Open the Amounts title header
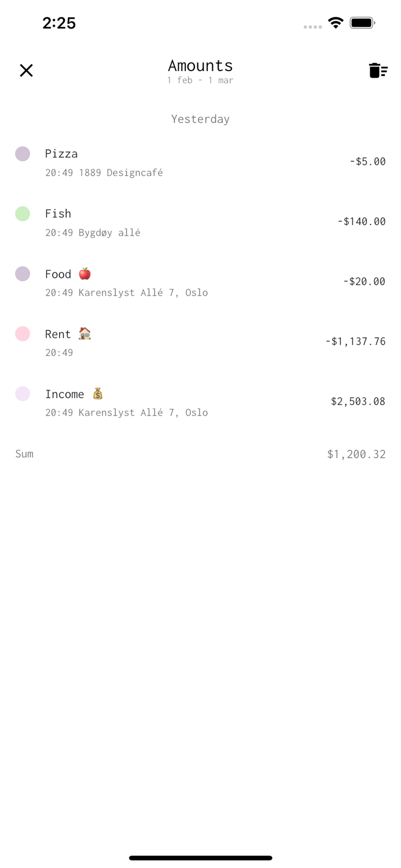Screen dimensions: 401x868 click(x=200, y=65)
